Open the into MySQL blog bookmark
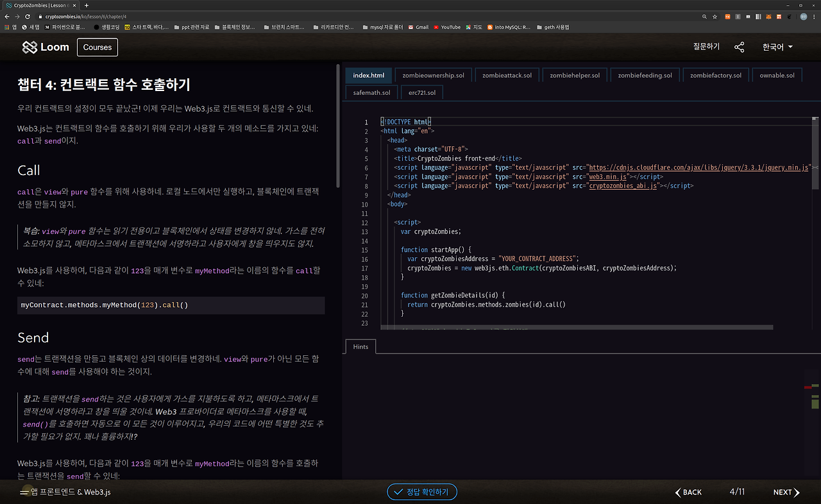 click(509, 27)
